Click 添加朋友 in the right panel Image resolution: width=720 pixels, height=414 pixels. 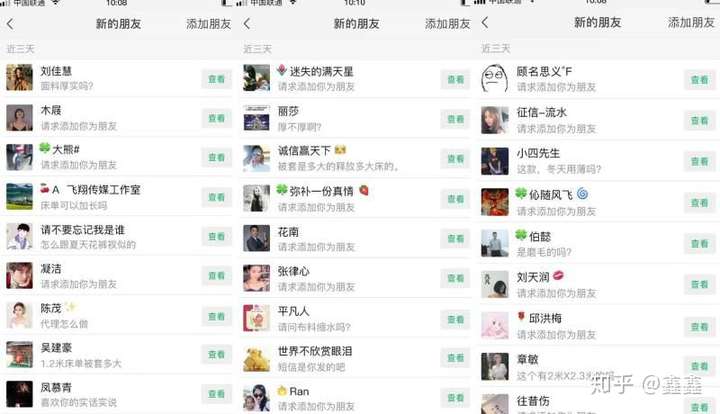click(691, 22)
